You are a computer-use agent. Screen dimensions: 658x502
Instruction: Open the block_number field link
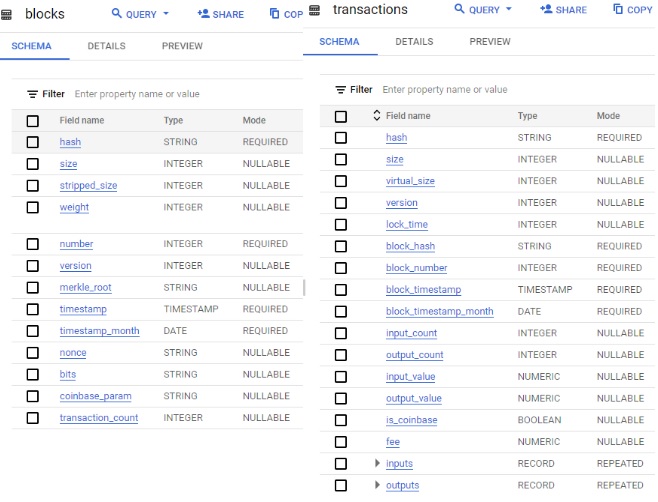pyautogui.click(x=417, y=268)
